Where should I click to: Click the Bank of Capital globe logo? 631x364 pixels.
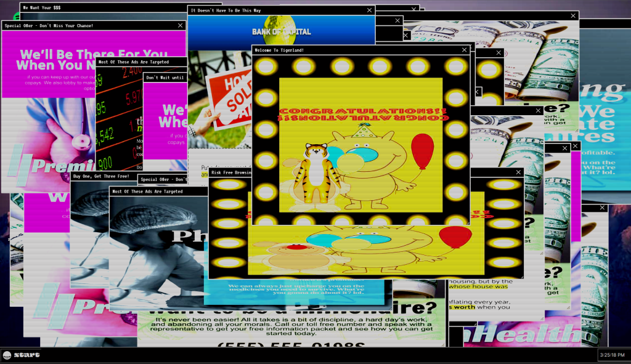click(280, 28)
